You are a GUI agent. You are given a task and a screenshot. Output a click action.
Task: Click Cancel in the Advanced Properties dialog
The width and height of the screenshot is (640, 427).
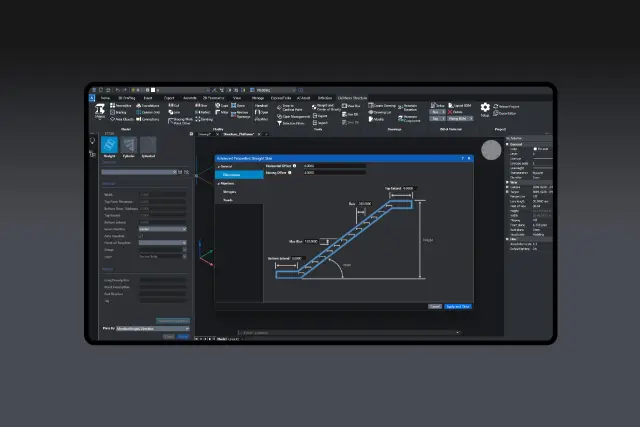pyautogui.click(x=435, y=306)
